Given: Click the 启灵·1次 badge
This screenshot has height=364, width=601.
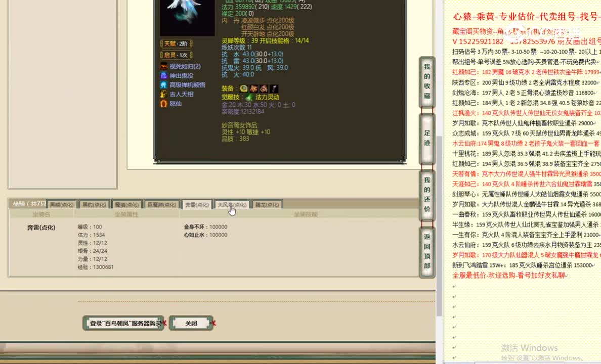Looking at the screenshot, I should [177, 55].
